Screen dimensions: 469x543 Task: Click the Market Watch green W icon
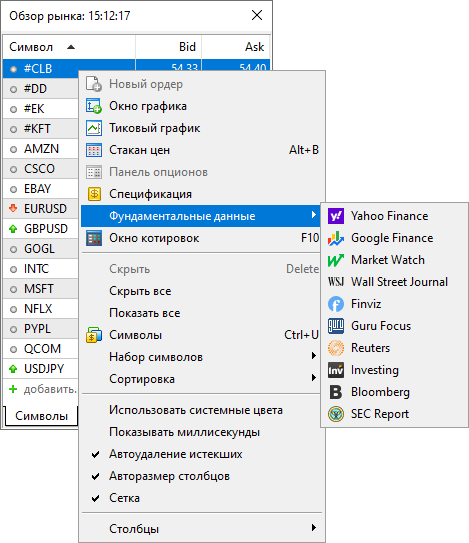tap(336, 260)
